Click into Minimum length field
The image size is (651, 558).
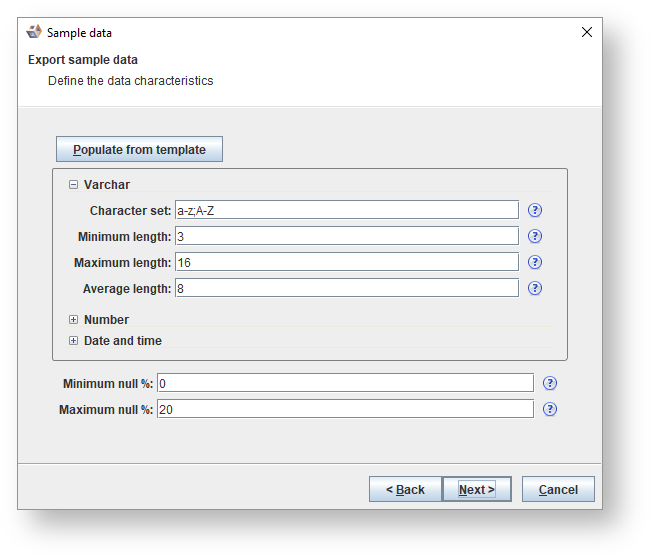[x=346, y=236]
